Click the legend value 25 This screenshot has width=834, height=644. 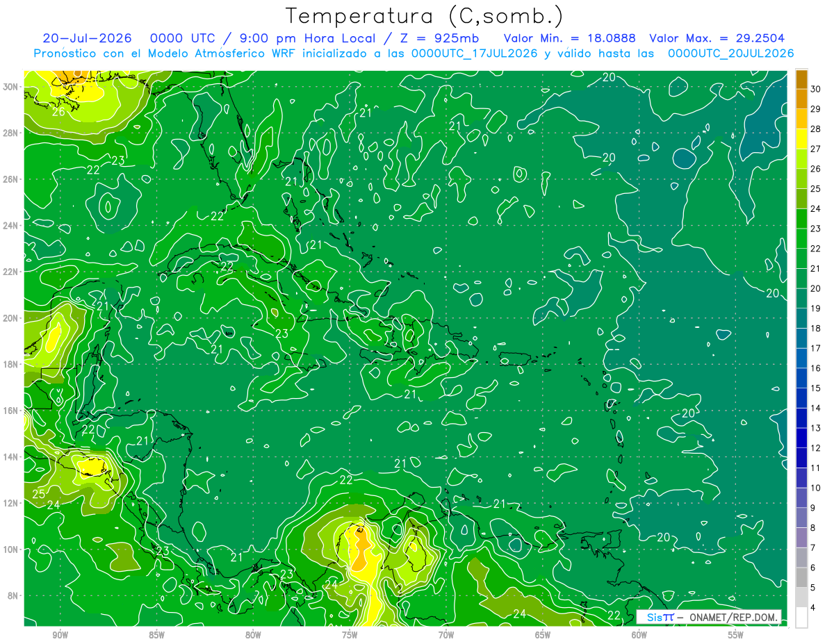click(816, 188)
